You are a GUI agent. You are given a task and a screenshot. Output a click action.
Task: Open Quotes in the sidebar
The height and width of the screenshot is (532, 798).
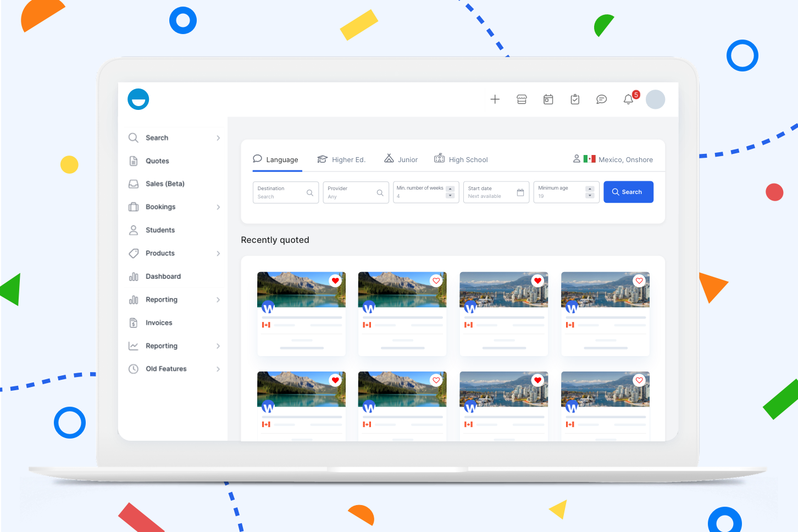157,161
